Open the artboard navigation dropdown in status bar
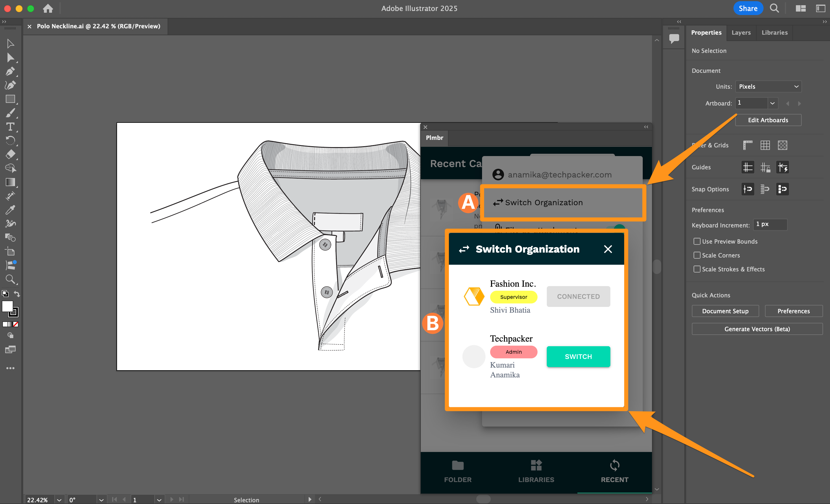Image resolution: width=830 pixels, height=504 pixels. [x=159, y=500]
